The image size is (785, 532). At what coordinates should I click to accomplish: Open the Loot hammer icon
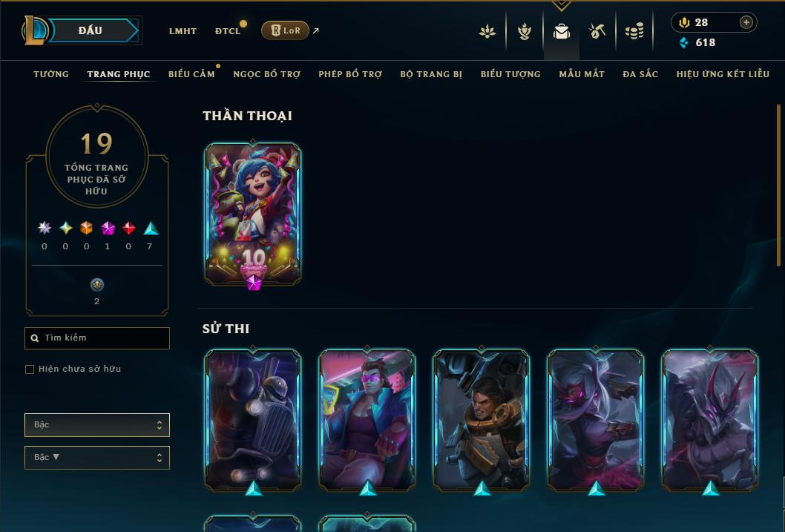click(x=597, y=31)
